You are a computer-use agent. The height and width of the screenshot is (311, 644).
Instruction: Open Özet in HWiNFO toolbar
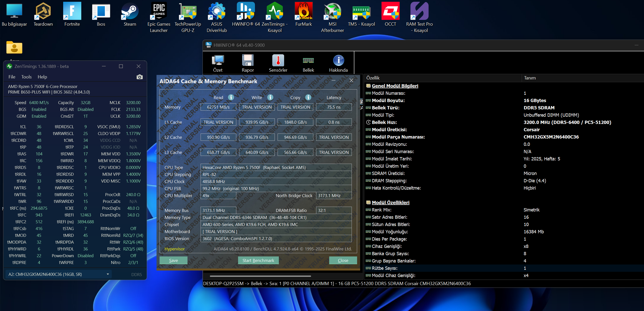pos(218,63)
